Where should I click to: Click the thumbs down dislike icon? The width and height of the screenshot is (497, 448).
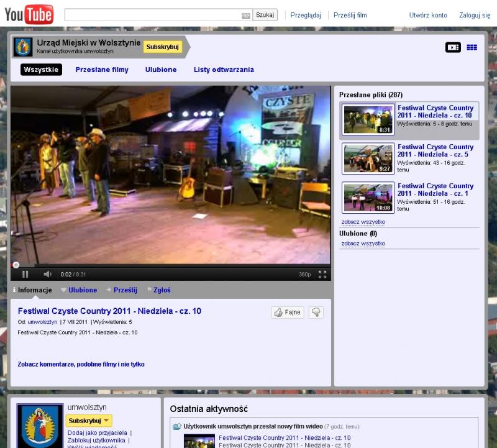point(316,313)
